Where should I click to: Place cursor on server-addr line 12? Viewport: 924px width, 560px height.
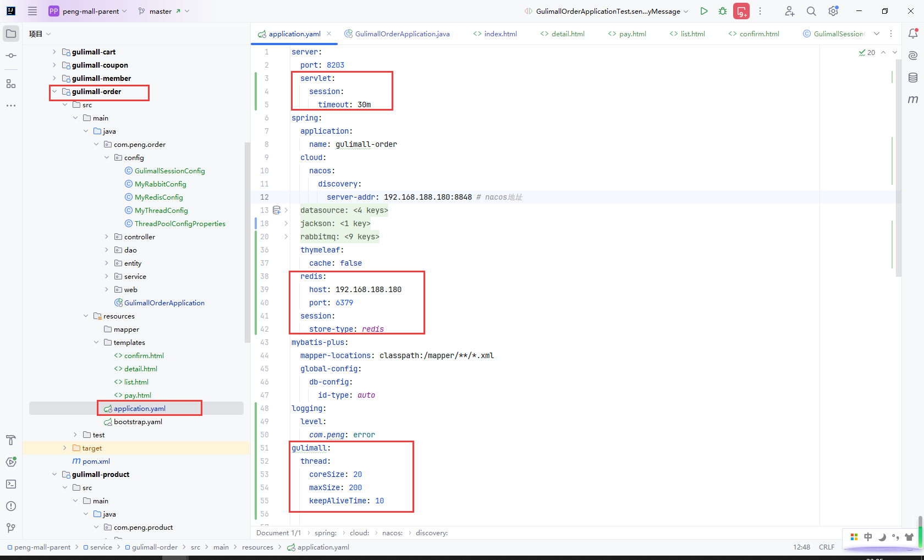tap(424, 197)
